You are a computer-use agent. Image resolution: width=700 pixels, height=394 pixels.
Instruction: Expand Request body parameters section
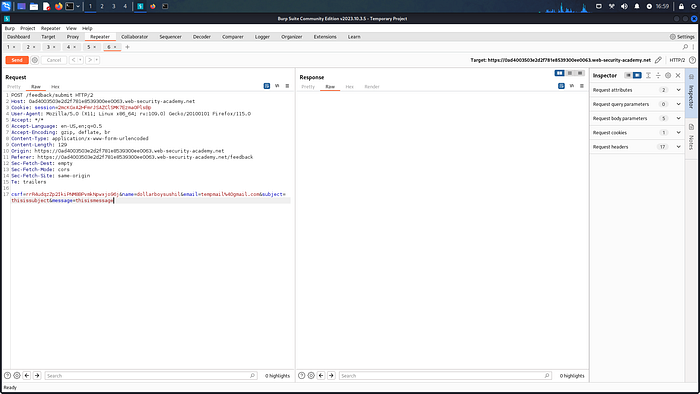[x=637, y=119]
